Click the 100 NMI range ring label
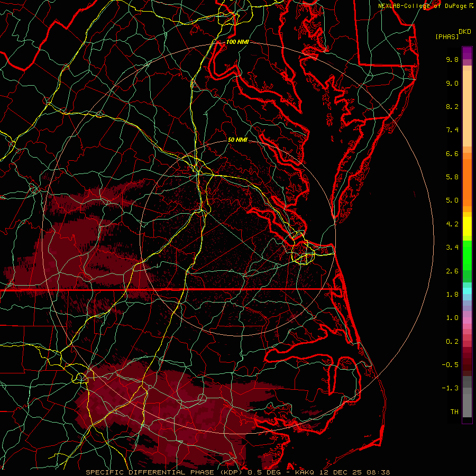Screen dimensions: 476x476 point(237,42)
